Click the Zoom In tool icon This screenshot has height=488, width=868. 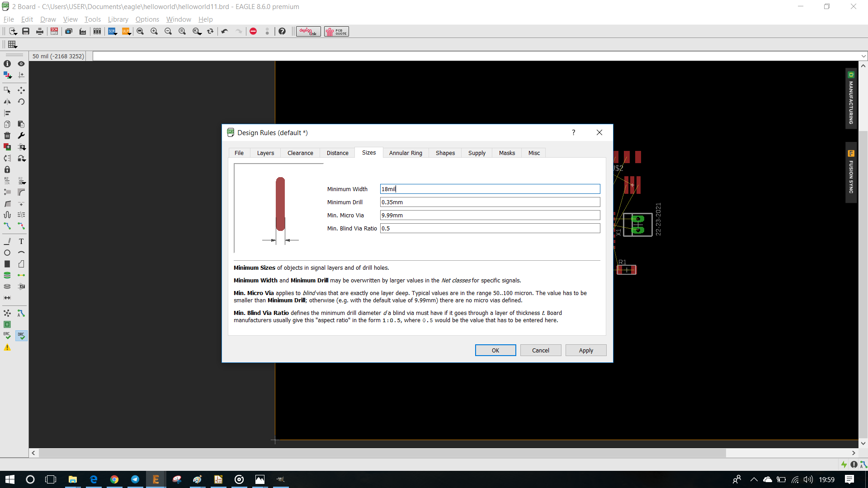155,31
